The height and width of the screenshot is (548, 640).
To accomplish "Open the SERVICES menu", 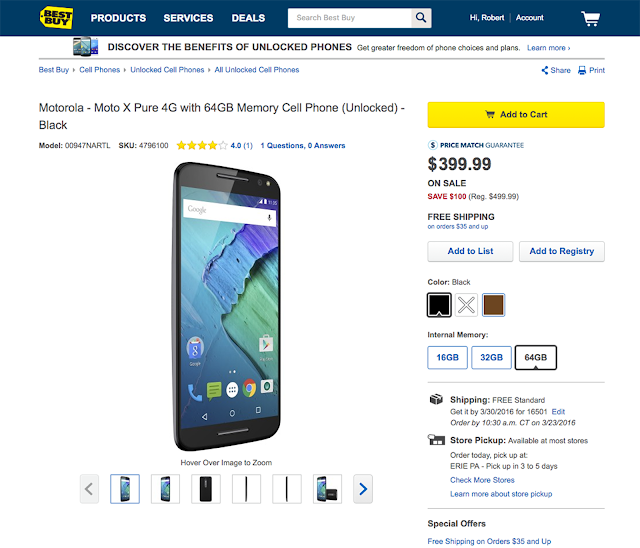I will click(x=188, y=18).
